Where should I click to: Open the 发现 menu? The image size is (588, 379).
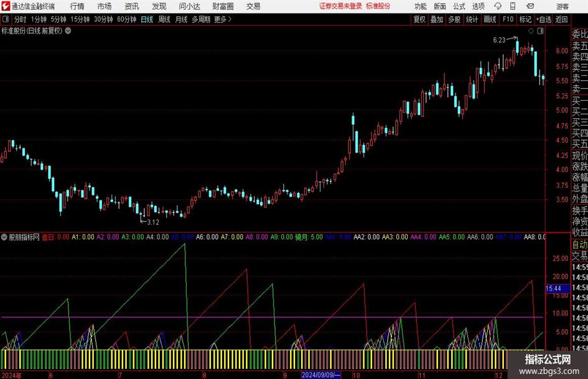[x=159, y=6]
